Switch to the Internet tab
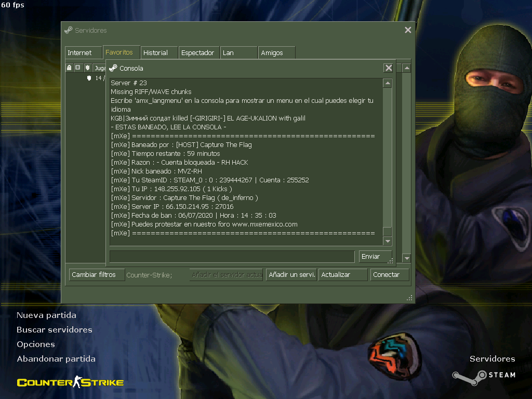This screenshot has height=399, width=532. [84, 52]
